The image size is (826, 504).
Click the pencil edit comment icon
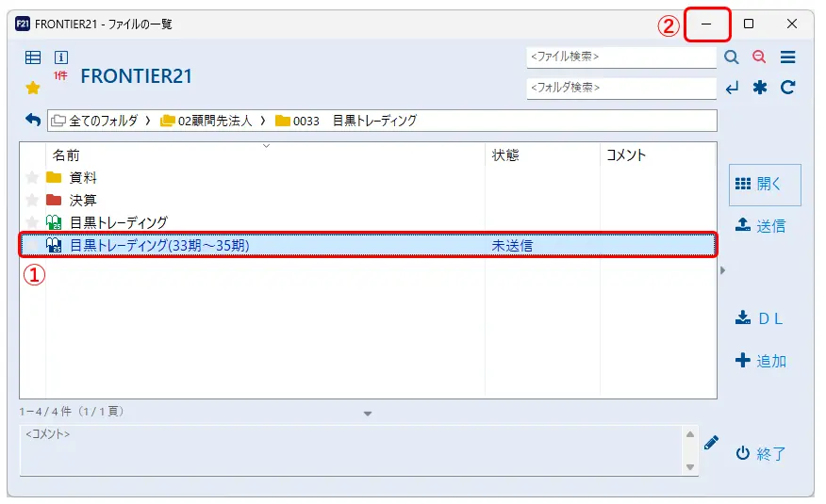[x=711, y=442]
